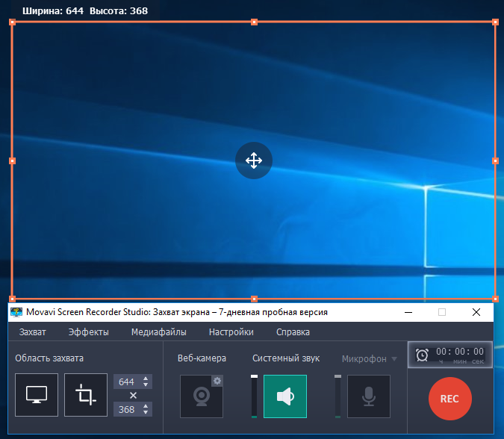This screenshot has height=439, width=504.
Task: Click the bottom-left corner handle of capture frame
Action: click(x=12, y=299)
